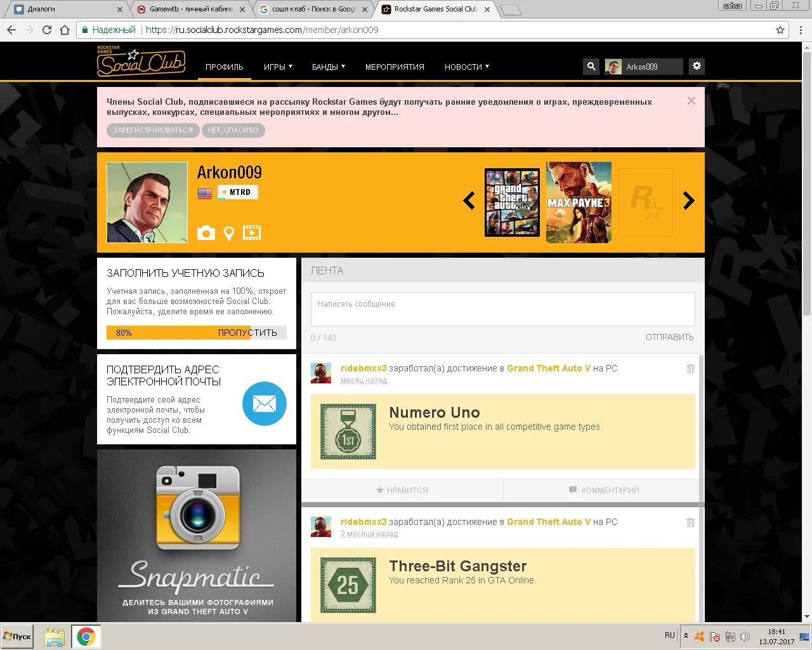
Task: Expand the БАНДЫ dropdown menu
Action: (329, 67)
